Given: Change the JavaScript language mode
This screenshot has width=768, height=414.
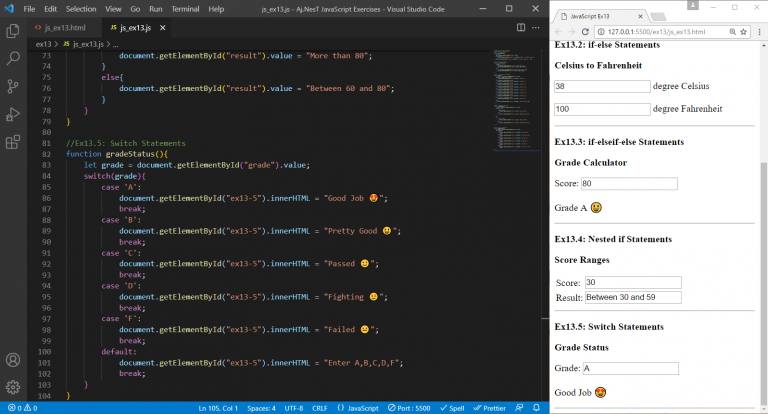Looking at the screenshot, I should point(358,408).
